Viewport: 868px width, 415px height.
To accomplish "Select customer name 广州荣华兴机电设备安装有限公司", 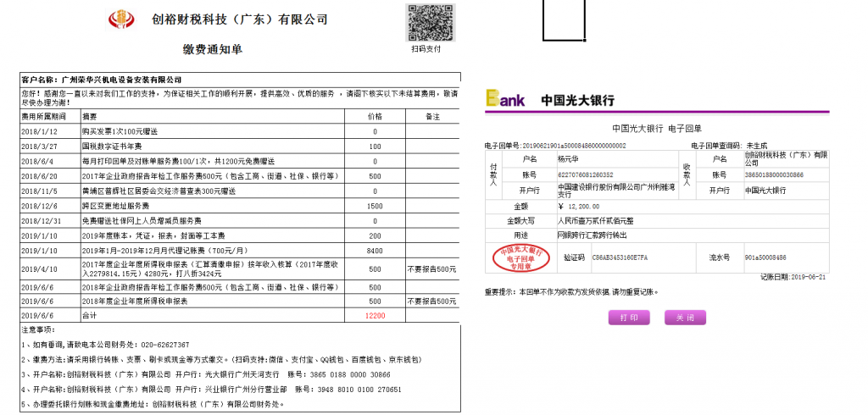I will click(x=121, y=80).
